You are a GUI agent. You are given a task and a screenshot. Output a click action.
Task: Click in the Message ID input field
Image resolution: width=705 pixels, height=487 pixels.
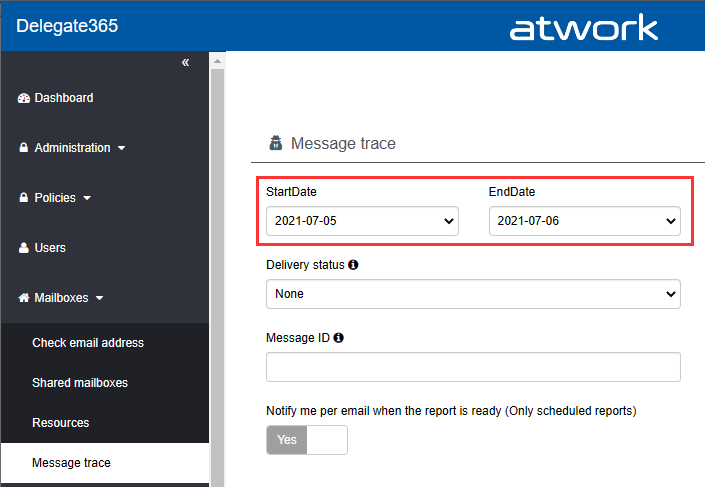point(473,367)
